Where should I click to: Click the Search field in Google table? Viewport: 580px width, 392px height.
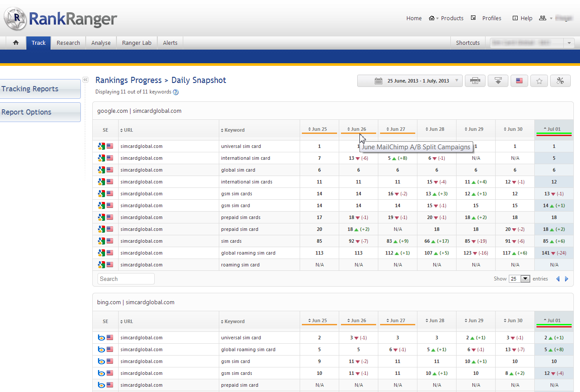pyautogui.click(x=126, y=279)
